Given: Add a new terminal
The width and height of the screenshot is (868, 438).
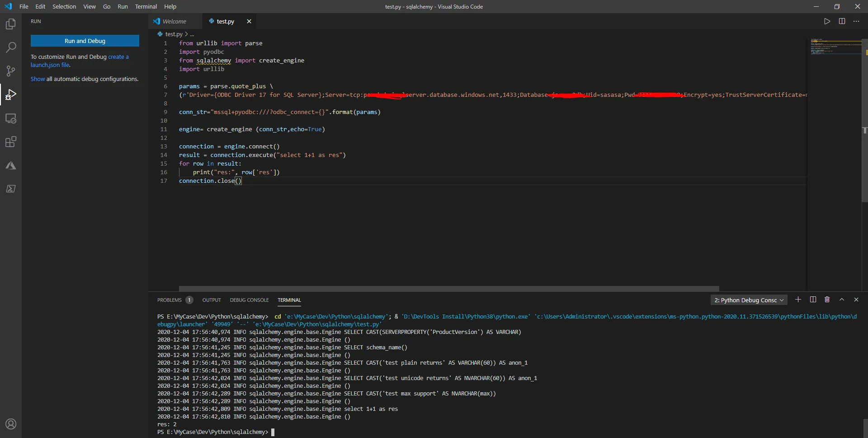Looking at the screenshot, I should tap(798, 300).
